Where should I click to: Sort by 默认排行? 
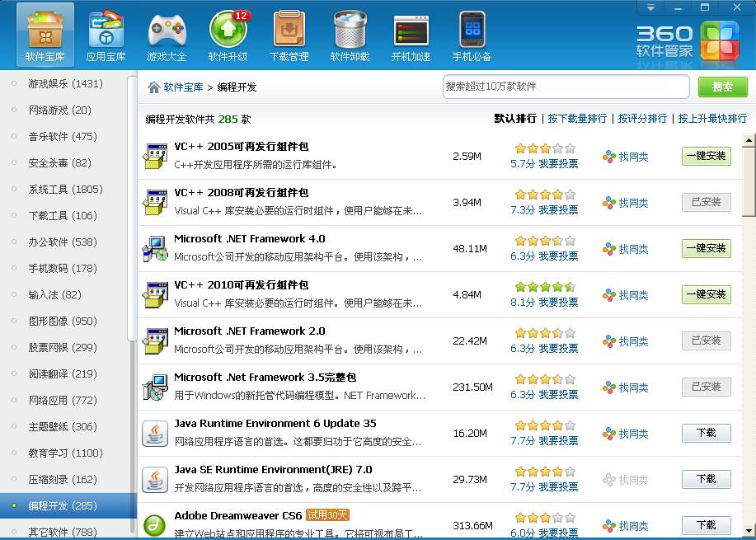[515, 119]
